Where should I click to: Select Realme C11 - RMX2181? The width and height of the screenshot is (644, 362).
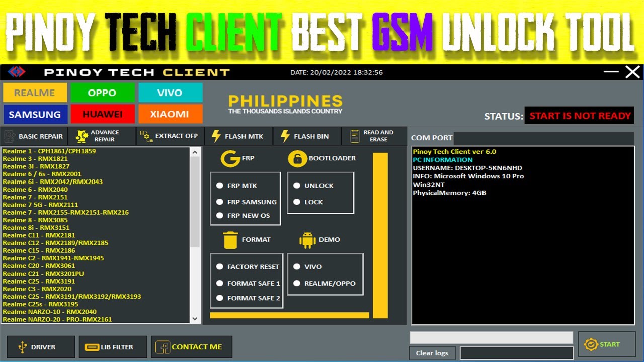pyautogui.click(x=39, y=235)
